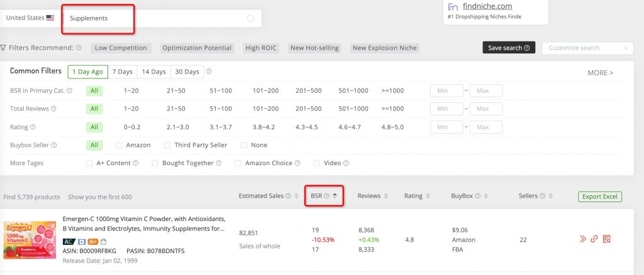This screenshot has height=275, width=644.
Task: Open help icon for Sellers column
Action: (x=543, y=196)
